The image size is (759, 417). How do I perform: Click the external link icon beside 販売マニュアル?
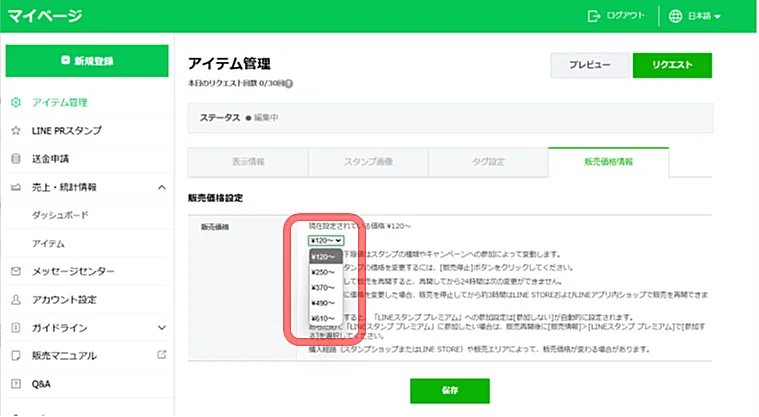[x=162, y=355]
